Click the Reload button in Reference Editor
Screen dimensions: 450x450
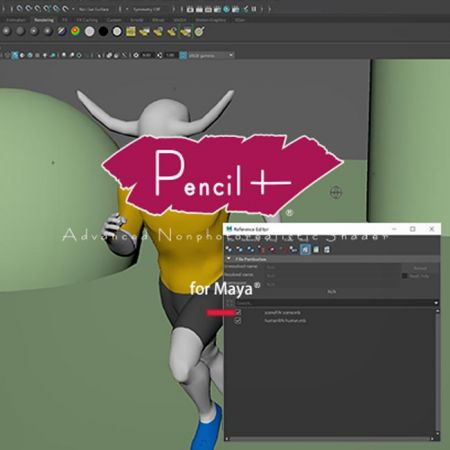click(420, 268)
